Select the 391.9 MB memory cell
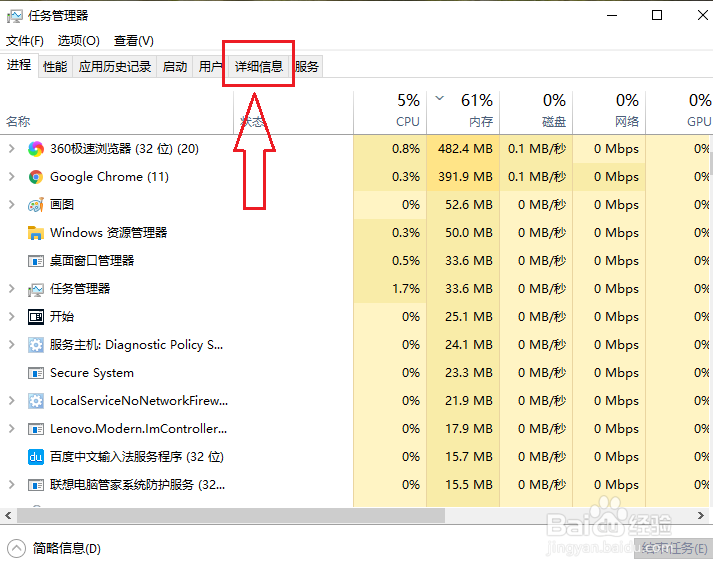Image resolution: width=713 pixels, height=572 pixels. [x=463, y=177]
